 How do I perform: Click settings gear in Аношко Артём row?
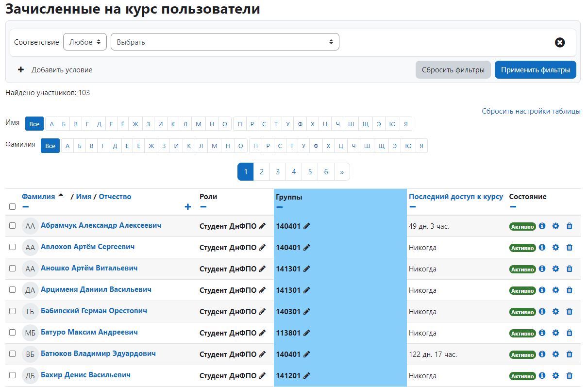(x=556, y=269)
